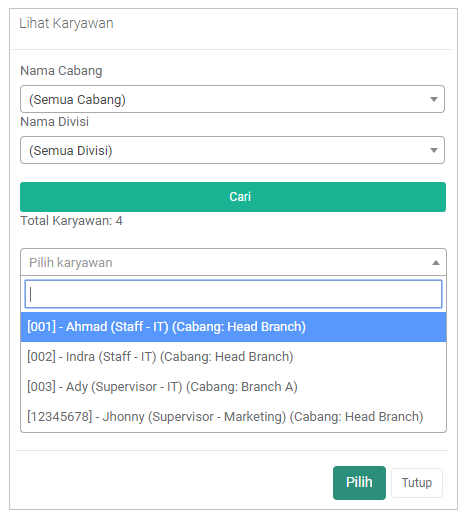Click the Lihat Karyawan dialog title
This screenshot has width=468, height=517.
(x=66, y=24)
